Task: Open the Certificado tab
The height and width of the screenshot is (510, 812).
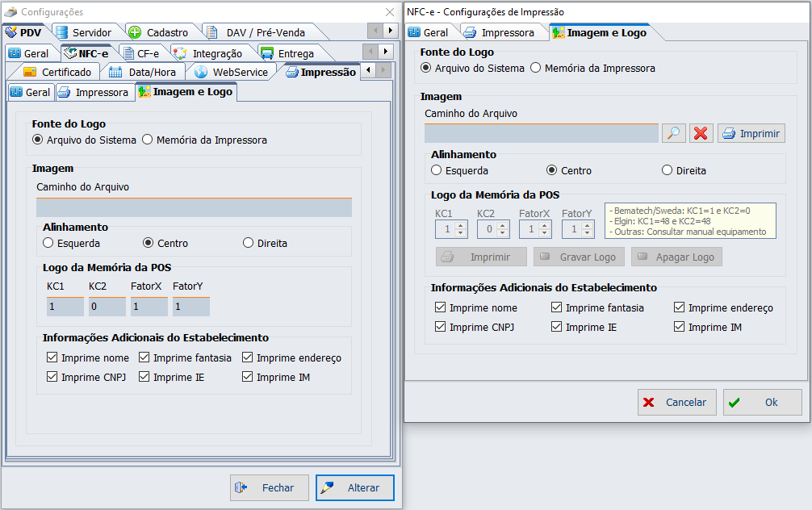Action: coord(57,72)
